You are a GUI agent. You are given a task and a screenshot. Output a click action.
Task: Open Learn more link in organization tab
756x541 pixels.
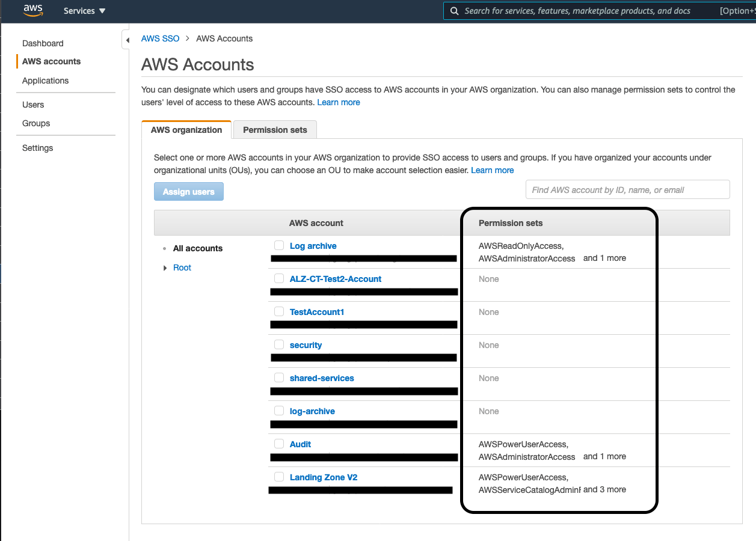tap(493, 170)
